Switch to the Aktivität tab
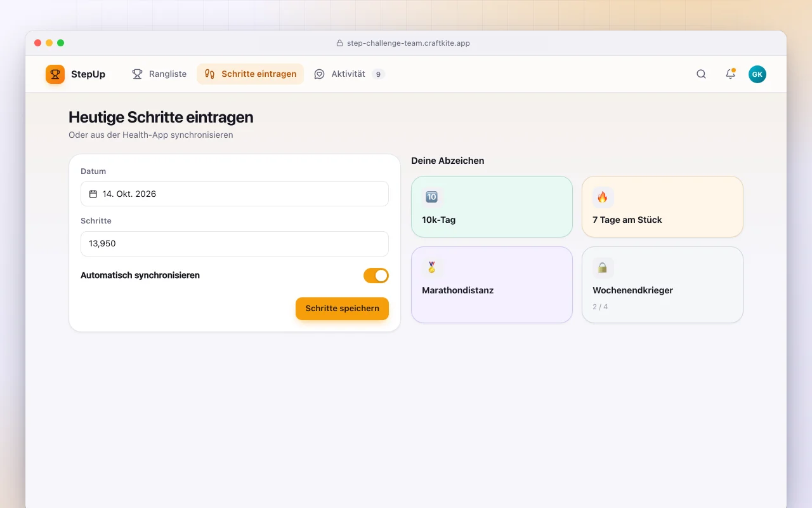Image resolution: width=812 pixels, height=508 pixels. (350, 74)
